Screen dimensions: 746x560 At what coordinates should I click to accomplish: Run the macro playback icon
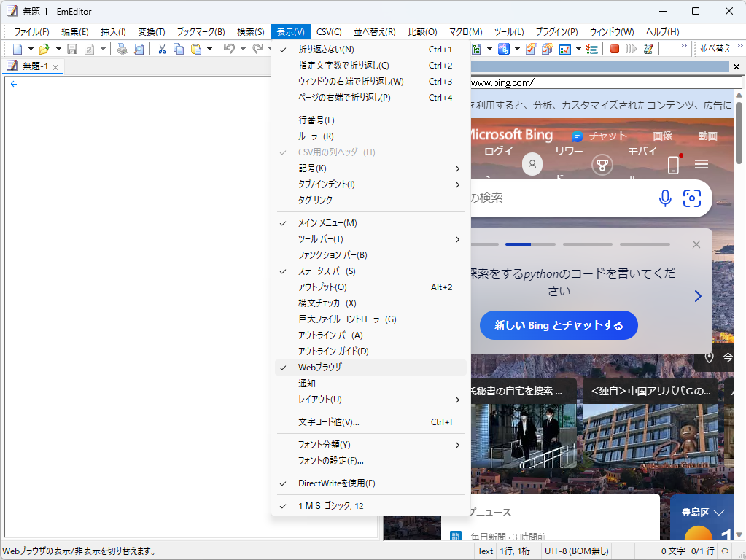632,49
